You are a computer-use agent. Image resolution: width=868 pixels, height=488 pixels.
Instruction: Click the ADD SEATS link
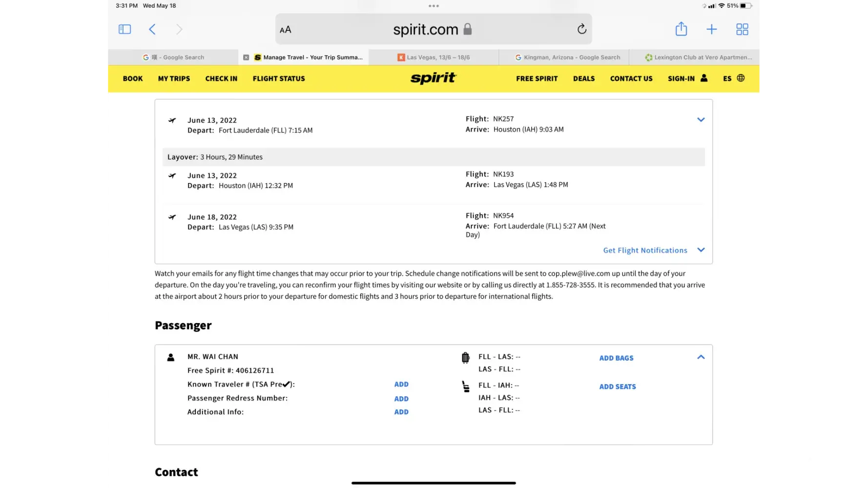pos(618,386)
